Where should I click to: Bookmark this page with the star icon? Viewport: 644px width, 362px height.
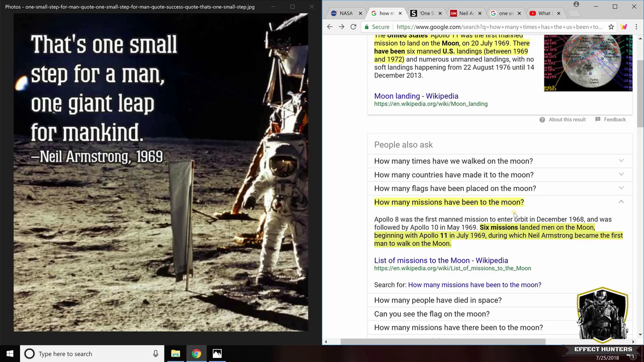[611, 27]
